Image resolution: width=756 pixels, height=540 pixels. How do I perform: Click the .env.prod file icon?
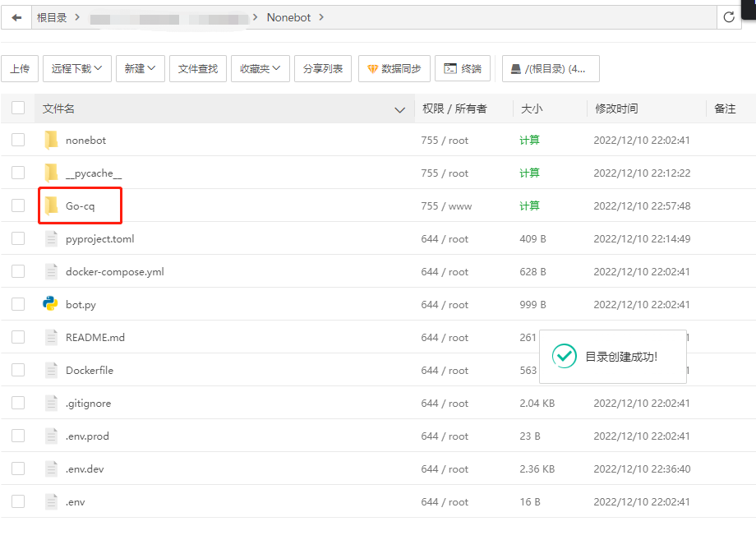[51, 436]
